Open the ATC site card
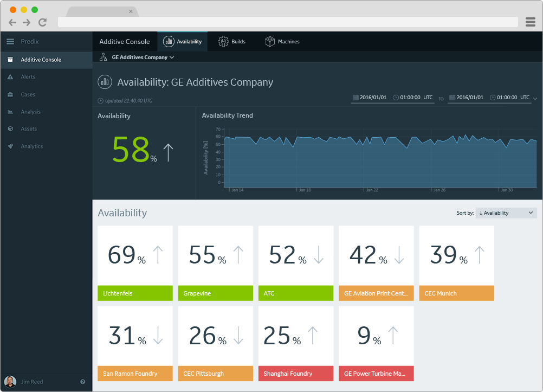 click(x=296, y=263)
